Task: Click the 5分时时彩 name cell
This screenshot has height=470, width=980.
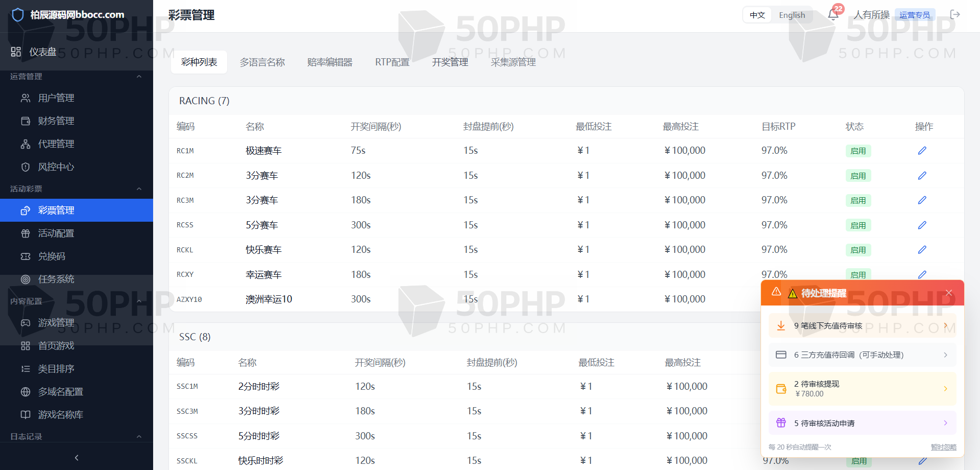Action: click(x=259, y=436)
